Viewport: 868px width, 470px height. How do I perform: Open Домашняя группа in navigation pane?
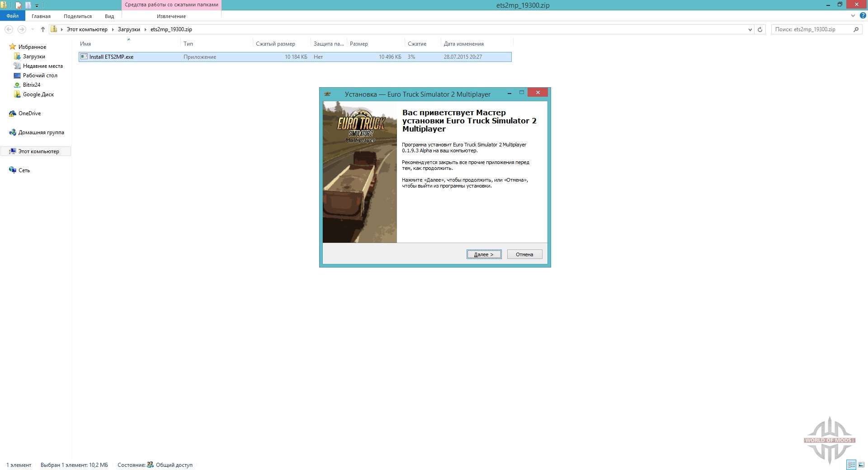click(41, 132)
